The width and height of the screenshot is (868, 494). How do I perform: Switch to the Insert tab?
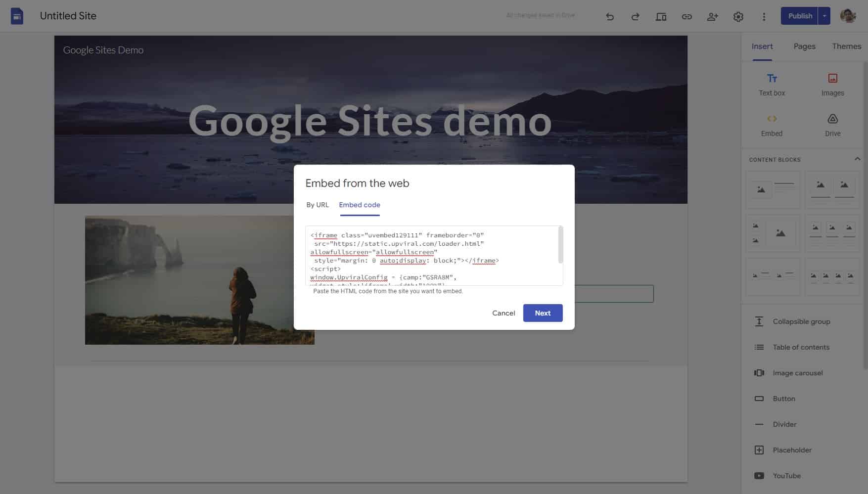click(762, 46)
